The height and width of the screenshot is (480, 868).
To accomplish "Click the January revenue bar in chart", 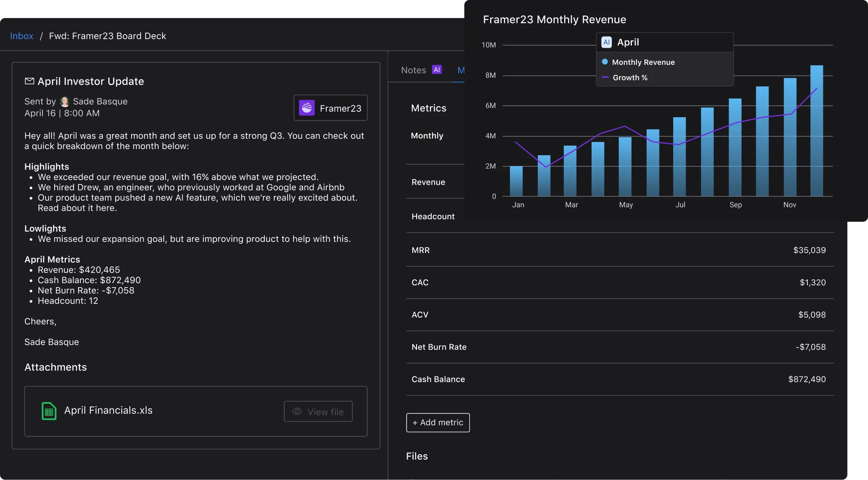I will point(516,181).
